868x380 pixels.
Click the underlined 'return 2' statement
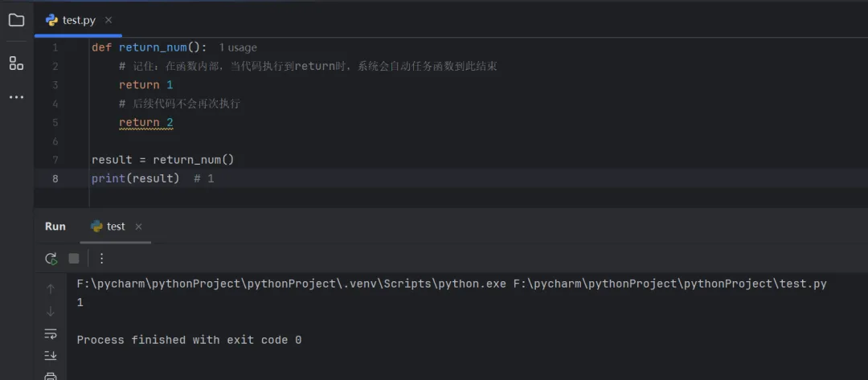146,123
